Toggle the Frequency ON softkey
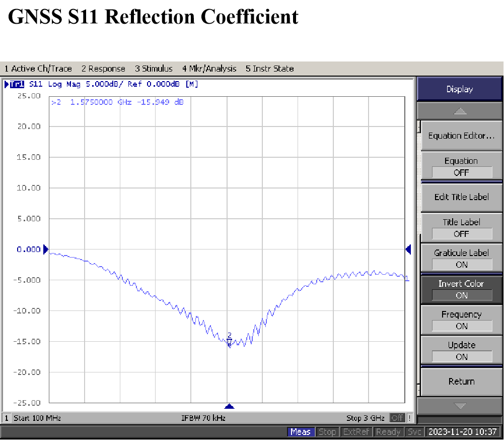Viewport: 504px width, 440px height. [461, 320]
